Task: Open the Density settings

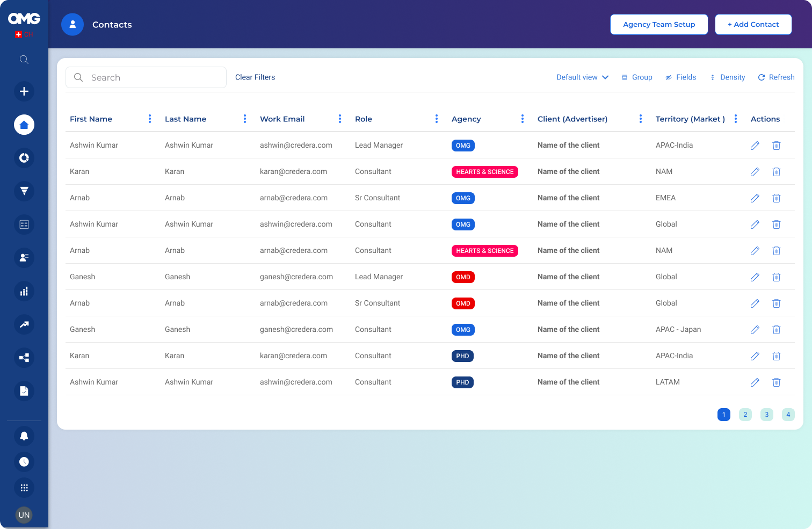Action: click(x=727, y=77)
